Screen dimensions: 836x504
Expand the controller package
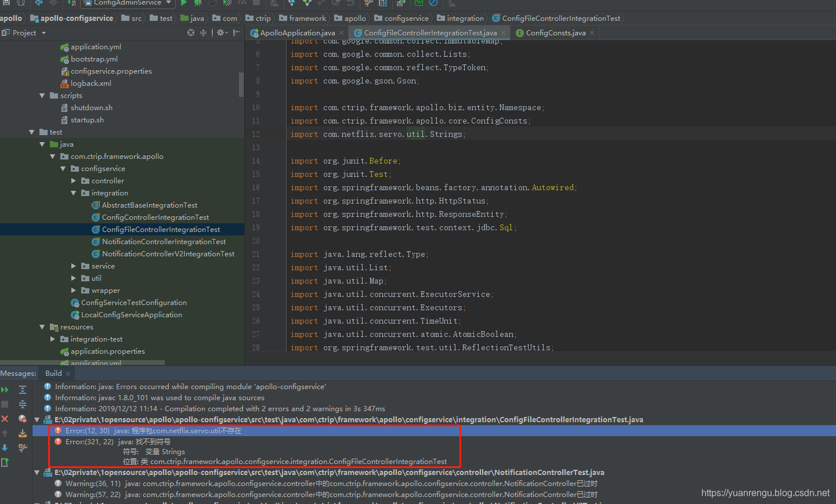[74, 181]
